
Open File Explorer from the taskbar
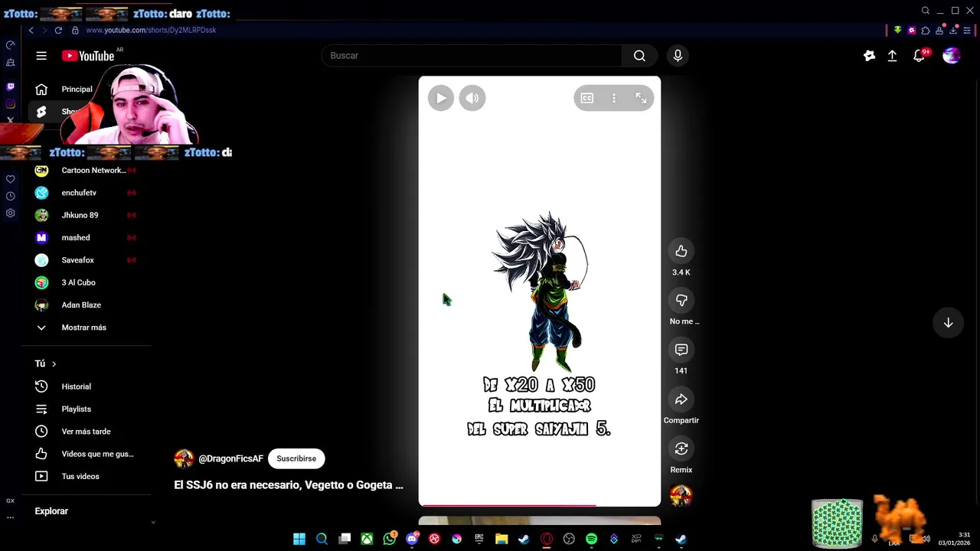pos(501,539)
